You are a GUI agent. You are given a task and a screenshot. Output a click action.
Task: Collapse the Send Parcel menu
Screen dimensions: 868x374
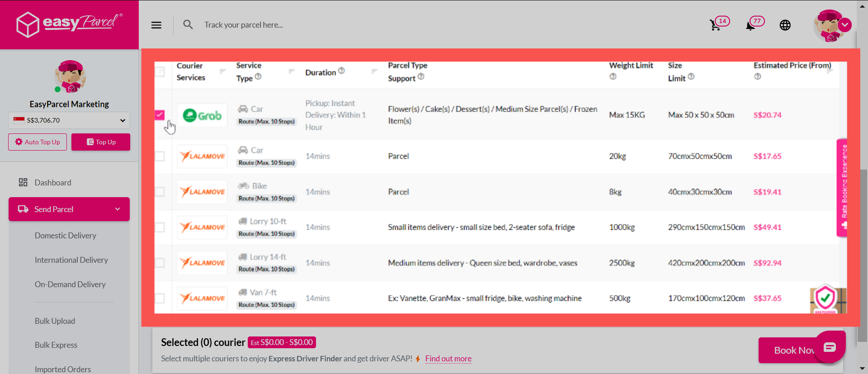point(69,209)
